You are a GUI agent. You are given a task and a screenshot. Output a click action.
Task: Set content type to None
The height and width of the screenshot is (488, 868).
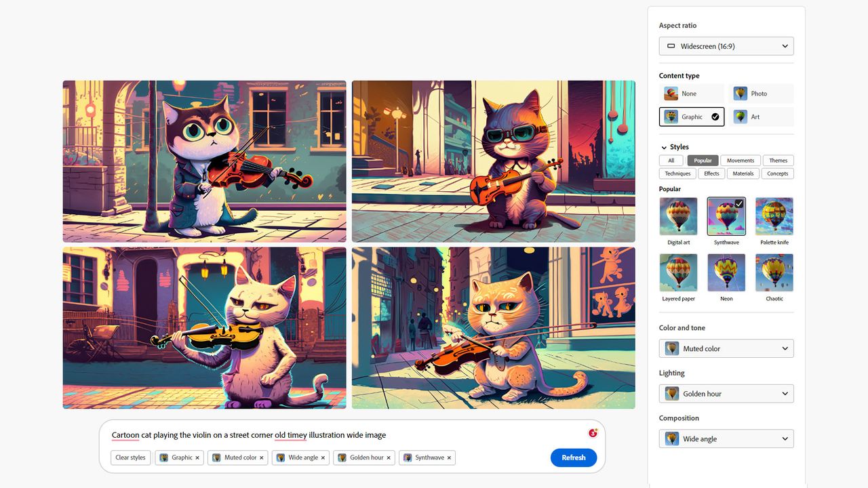[692, 94]
